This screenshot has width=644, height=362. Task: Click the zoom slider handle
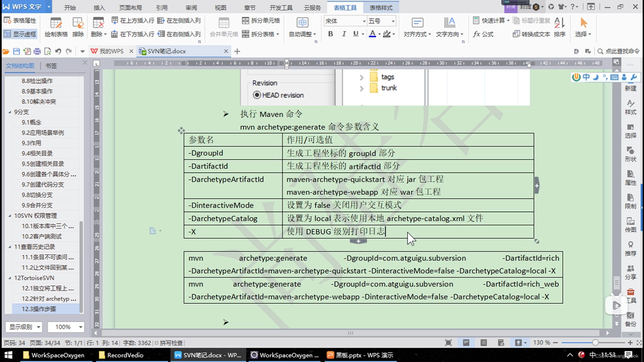coord(595,343)
